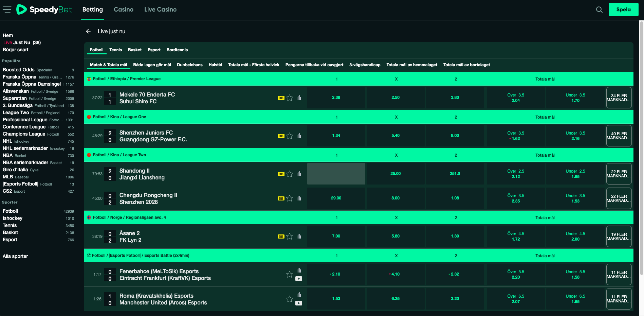Viewport: 644px width, 316px height.
Task: Open statistics icon for Mekele 70 Enderta FC
Action: (x=299, y=98)
